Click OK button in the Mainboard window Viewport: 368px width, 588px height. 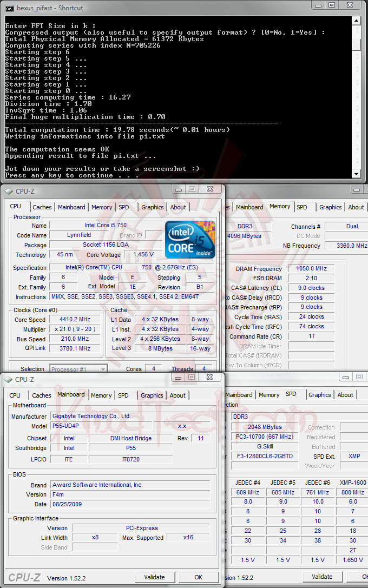point(199,577)
